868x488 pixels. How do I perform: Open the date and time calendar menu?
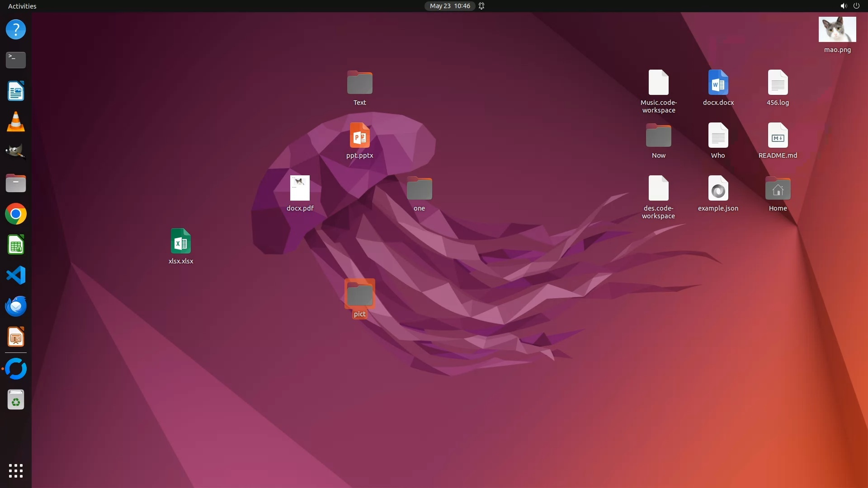click(449, 6)
